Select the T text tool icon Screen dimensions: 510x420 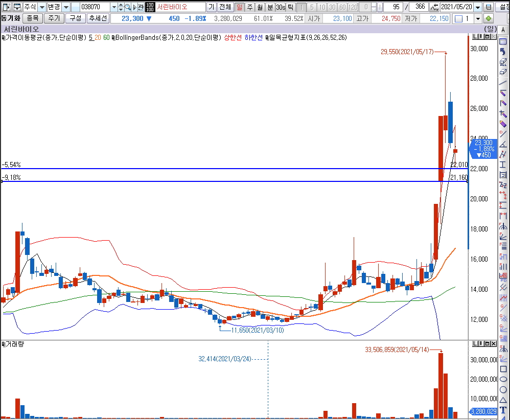coord(503,410)
